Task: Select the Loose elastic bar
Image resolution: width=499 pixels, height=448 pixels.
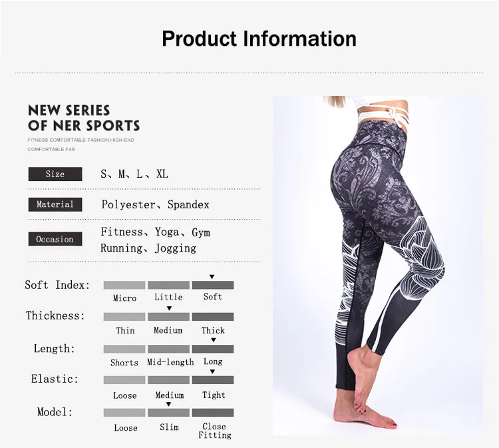Action: click(124, 380)
